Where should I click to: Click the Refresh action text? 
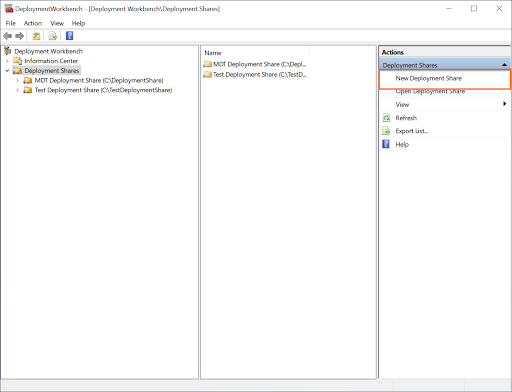(x=406, y=118)
